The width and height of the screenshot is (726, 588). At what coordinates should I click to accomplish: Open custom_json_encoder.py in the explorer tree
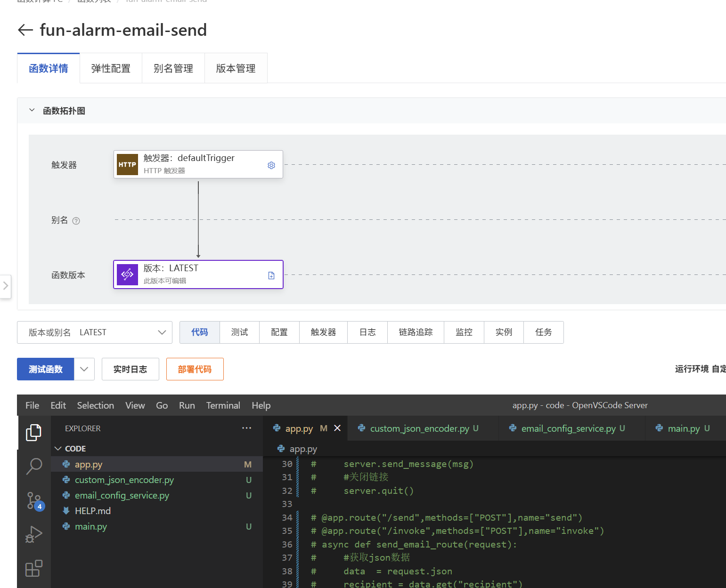click(157, 480)
